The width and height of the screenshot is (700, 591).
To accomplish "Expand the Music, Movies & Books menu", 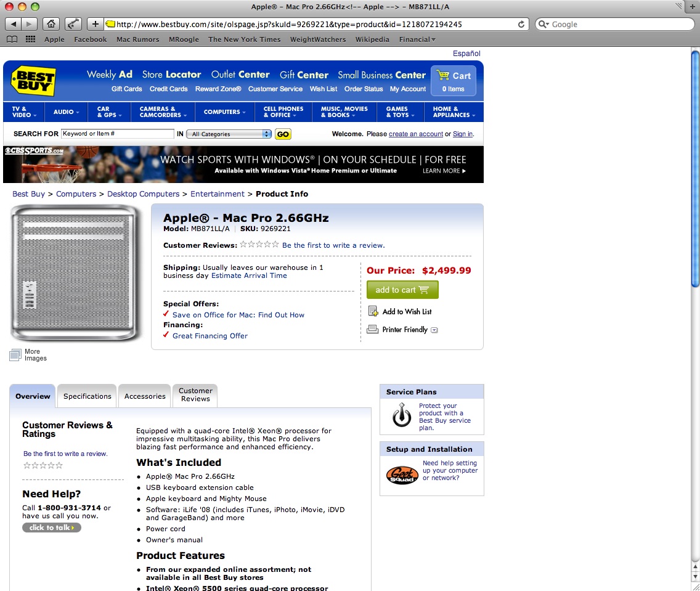I will 344,112.
